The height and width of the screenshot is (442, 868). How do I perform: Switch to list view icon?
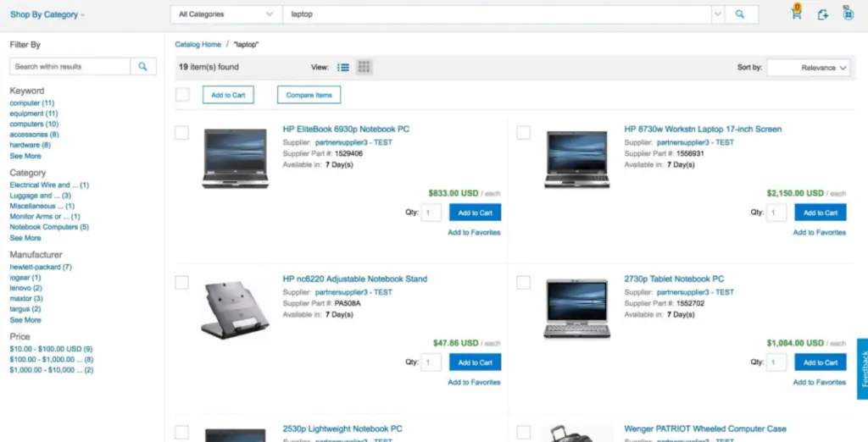point(343,68)
